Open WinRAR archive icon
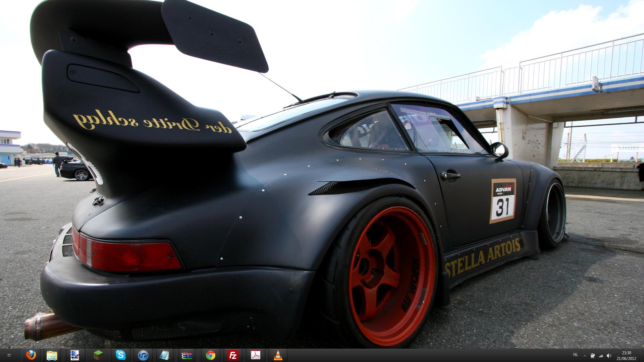This screenshot has width=644, height=362. 187,355
